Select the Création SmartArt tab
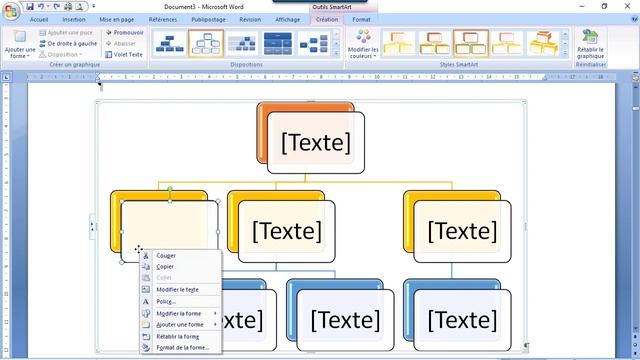Screen dimensions: 640x360 [x=327, y=20]
